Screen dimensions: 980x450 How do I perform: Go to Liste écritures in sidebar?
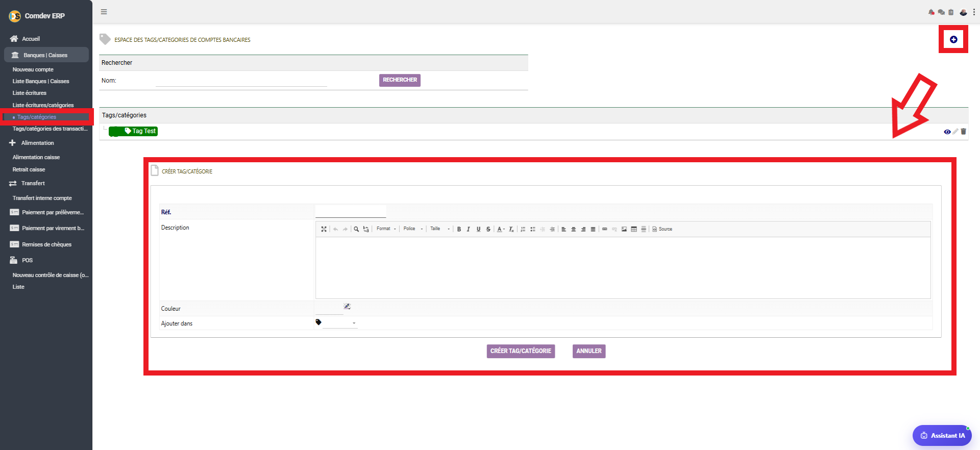30,93
